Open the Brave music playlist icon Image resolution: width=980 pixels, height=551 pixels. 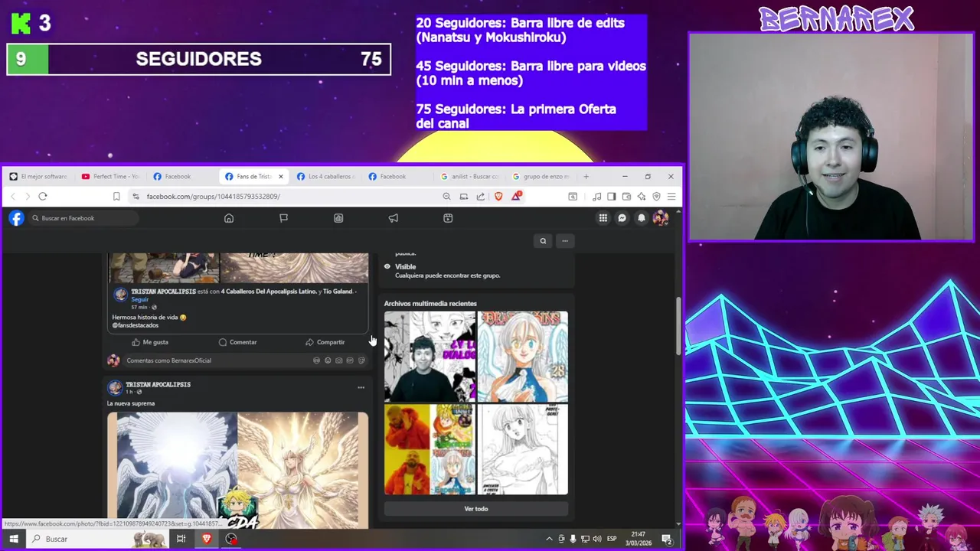pyautogui.click(x=596, y=197)
